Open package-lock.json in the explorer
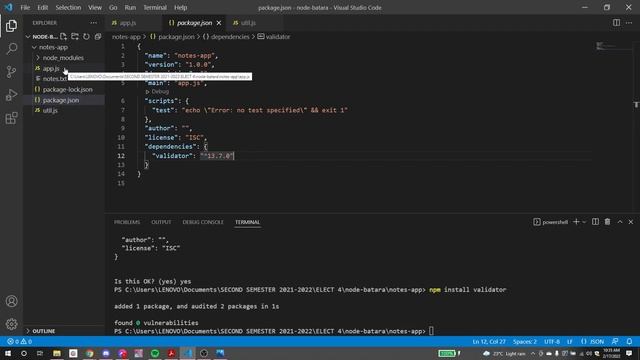Screen dimensions: 640x360 click(x=67, y=89)
